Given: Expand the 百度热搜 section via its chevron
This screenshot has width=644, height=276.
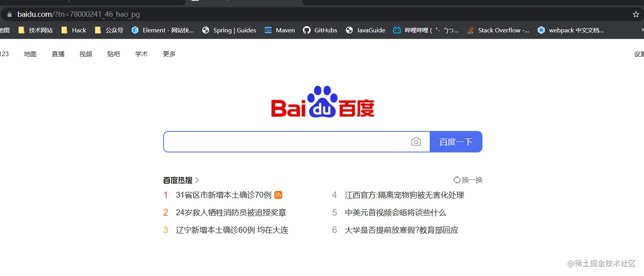Looking at the screenshot, I should pyautogui.click(x=197, y=180).
